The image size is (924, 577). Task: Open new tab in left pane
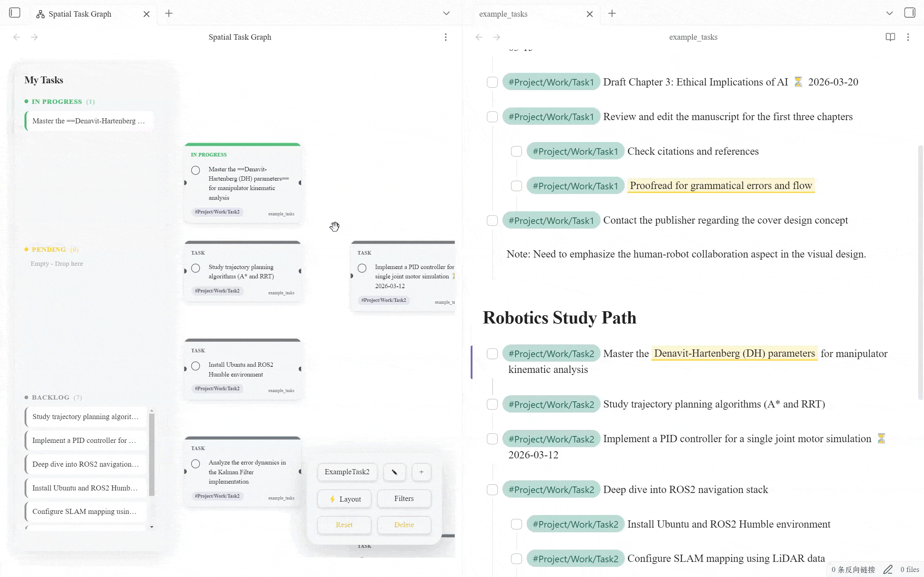pos(169,14)
